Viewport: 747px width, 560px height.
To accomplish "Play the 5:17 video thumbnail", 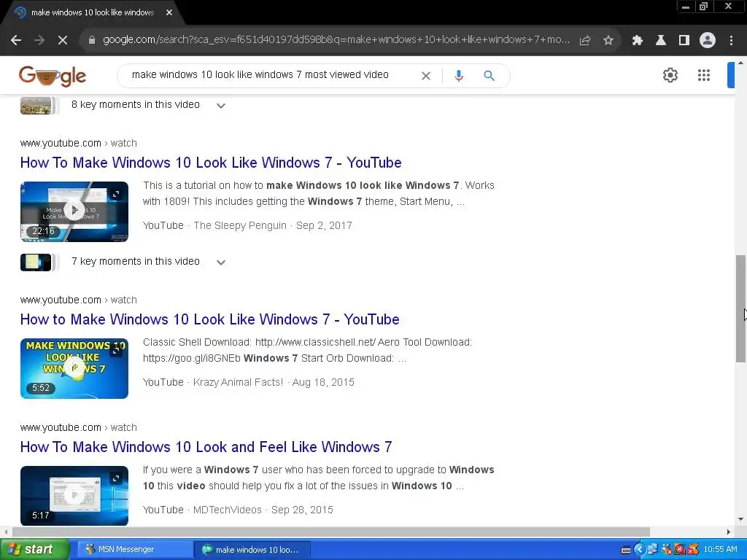I will (x=74, y=496).
